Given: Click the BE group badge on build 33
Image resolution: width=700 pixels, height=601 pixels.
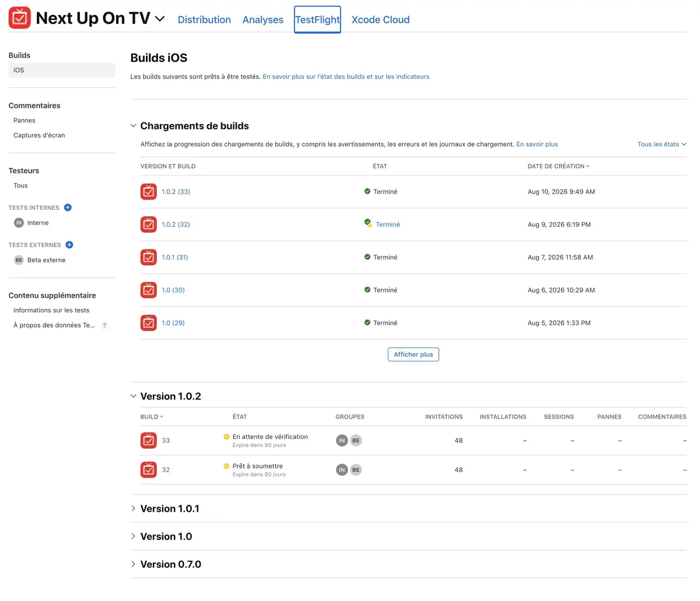Looking at the screenshot, I should pos(356,440).
